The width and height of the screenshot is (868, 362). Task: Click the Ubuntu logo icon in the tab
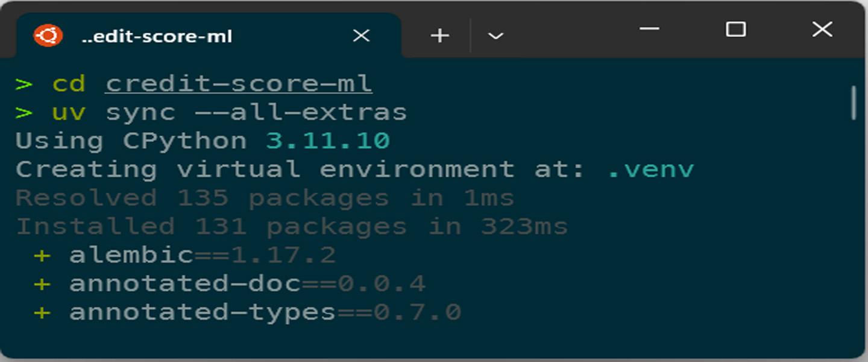[48, 36]
